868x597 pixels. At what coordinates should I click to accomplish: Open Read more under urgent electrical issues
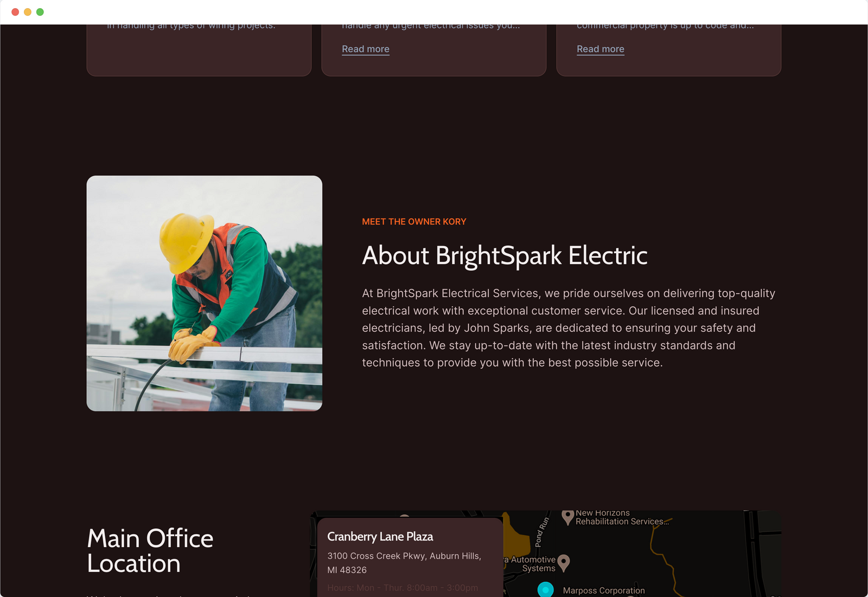(x=365, y=49)
